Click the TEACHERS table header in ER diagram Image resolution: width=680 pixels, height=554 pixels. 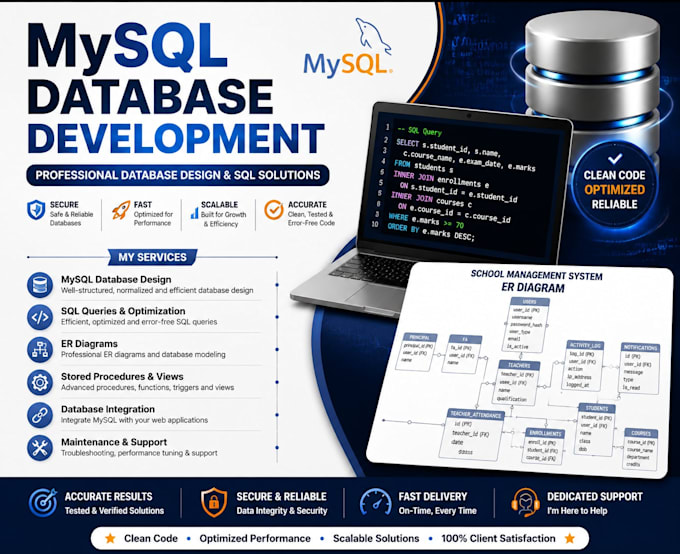pyautogui.click(x=519, y=365)
